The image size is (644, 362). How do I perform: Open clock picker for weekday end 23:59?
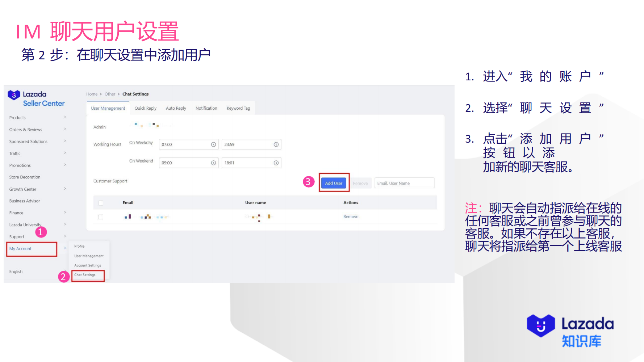point(276,144)
